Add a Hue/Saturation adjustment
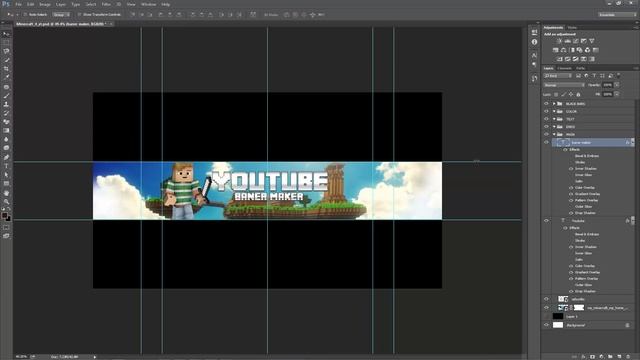 (556, 50)
